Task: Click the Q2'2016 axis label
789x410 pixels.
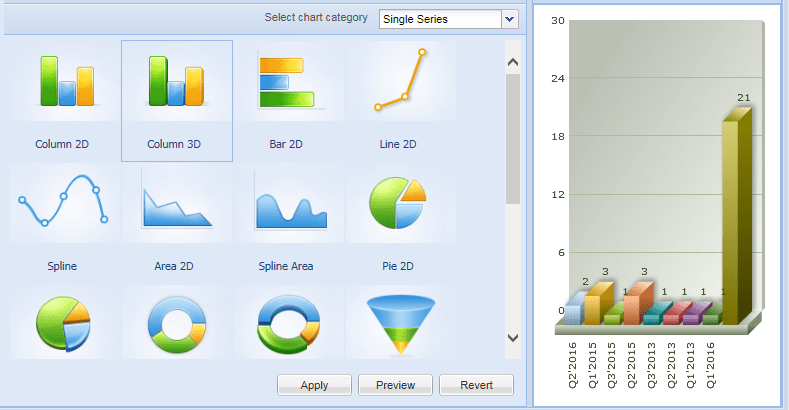Action: tap(573, 365)
